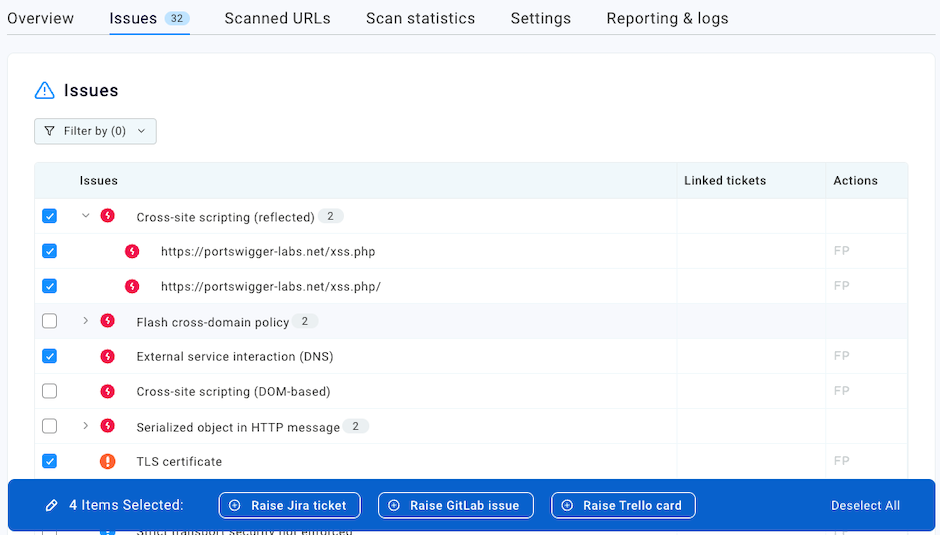Screen dimensions: 940x535
Task: Select the Issues tab
Action: (149, 18)
